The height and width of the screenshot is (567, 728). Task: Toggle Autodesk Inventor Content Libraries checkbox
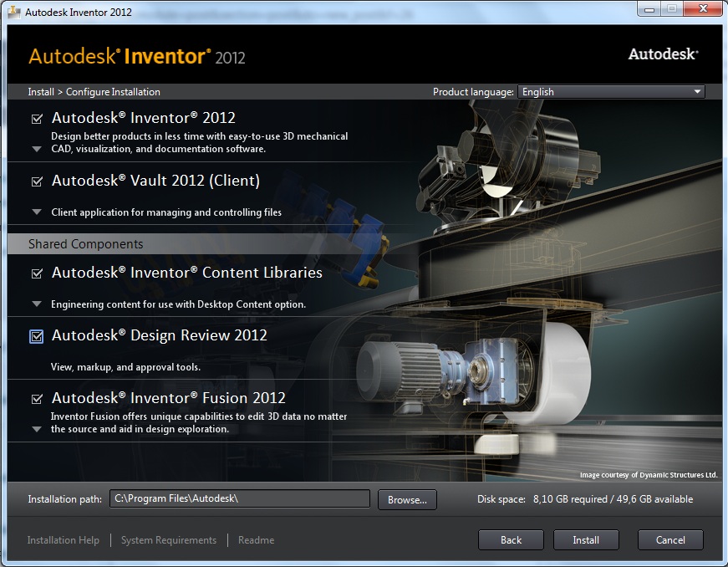pyautogui.click(x=37, y=273)
